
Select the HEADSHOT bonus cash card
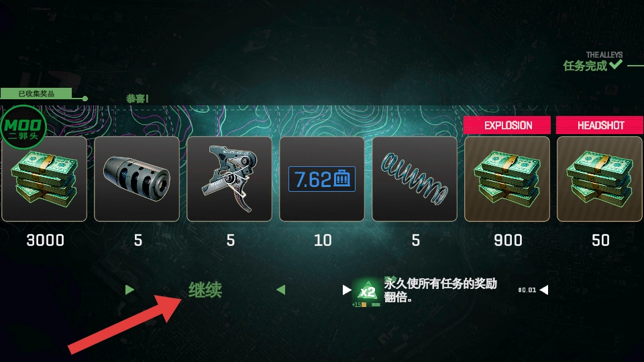pos(600,179)
